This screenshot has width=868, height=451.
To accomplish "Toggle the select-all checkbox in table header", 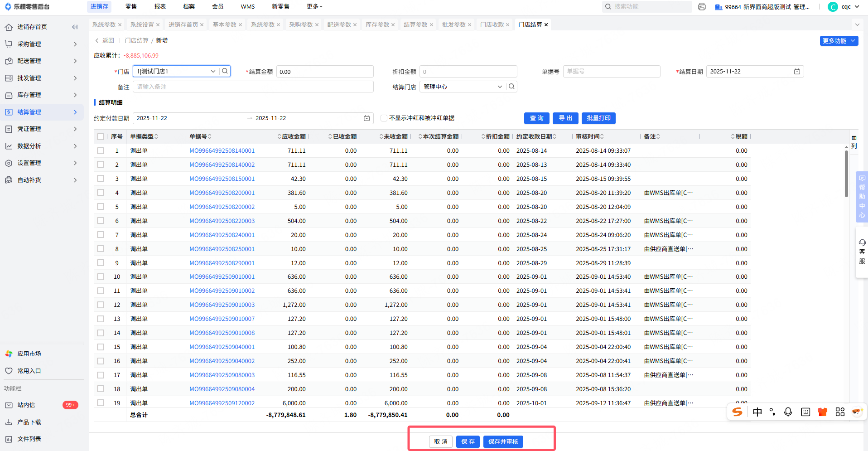I will point(101,136).
